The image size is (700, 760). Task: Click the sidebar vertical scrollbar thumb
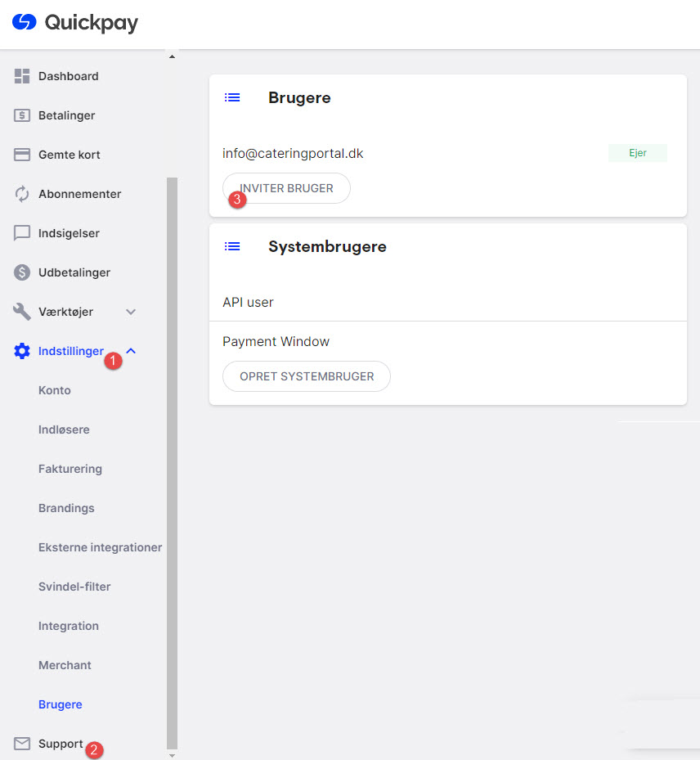[172, 463]
